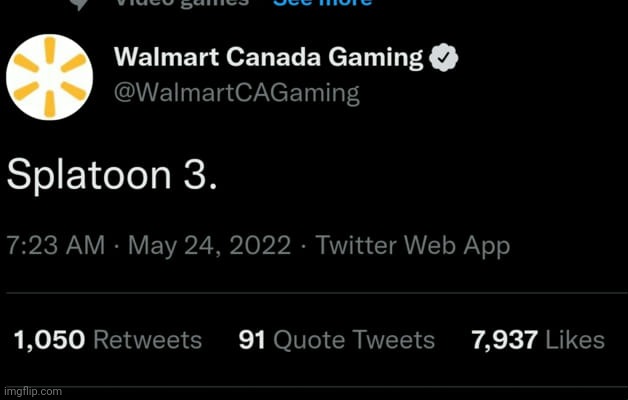This screenshot has width=628, height=400.
Task: Click the 7,937 likes count
Action: 505,340
